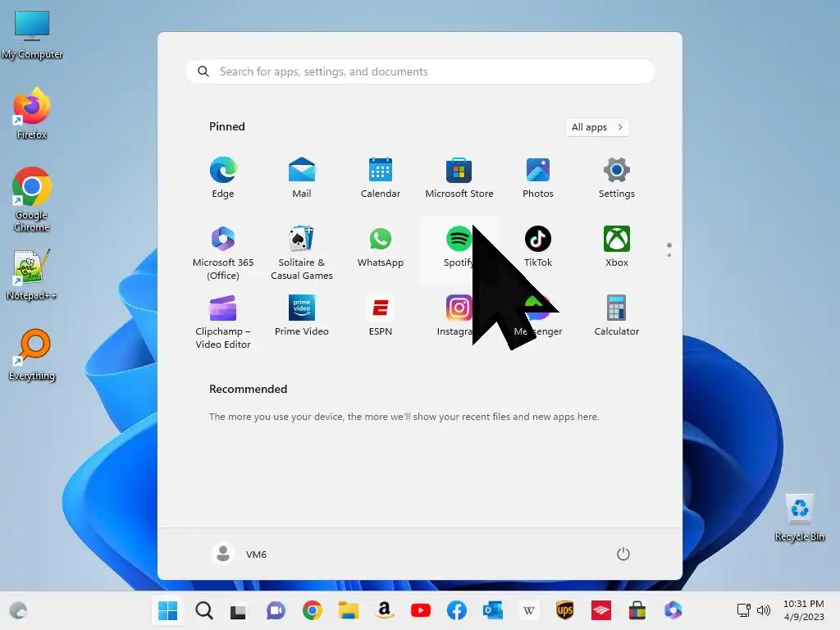Viewport: 840px width, 630px height.
Task: Open Microsoft Store from the Pinned section
Action: (x=459, y=178)
